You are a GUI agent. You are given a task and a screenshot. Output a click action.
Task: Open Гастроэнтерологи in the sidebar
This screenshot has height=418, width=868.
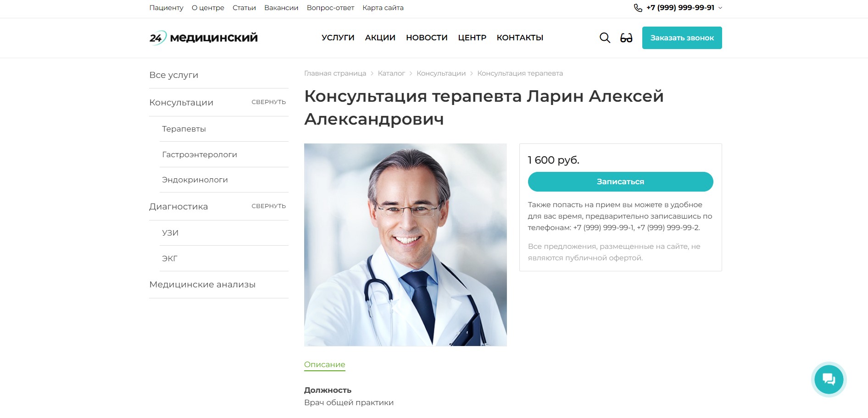pos(200,154)
